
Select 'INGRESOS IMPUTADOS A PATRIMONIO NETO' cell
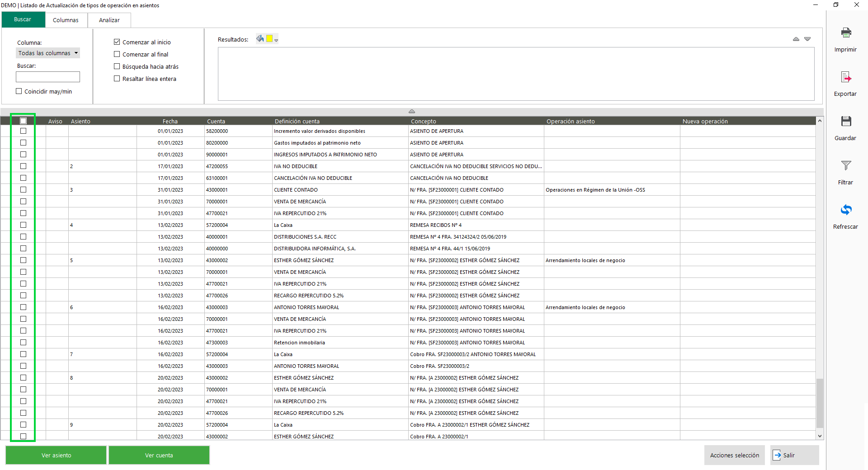pyautogui.click(x=340, y=155)
